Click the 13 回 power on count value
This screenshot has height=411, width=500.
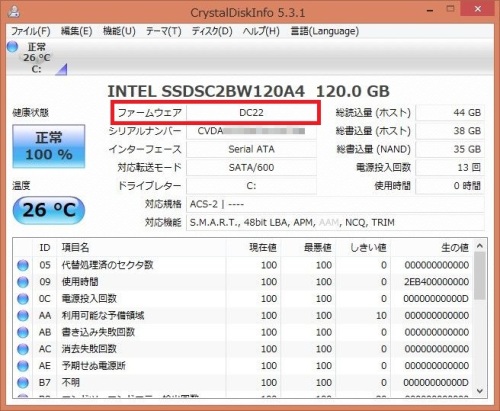pyautogui.click(x=450, y=168)
